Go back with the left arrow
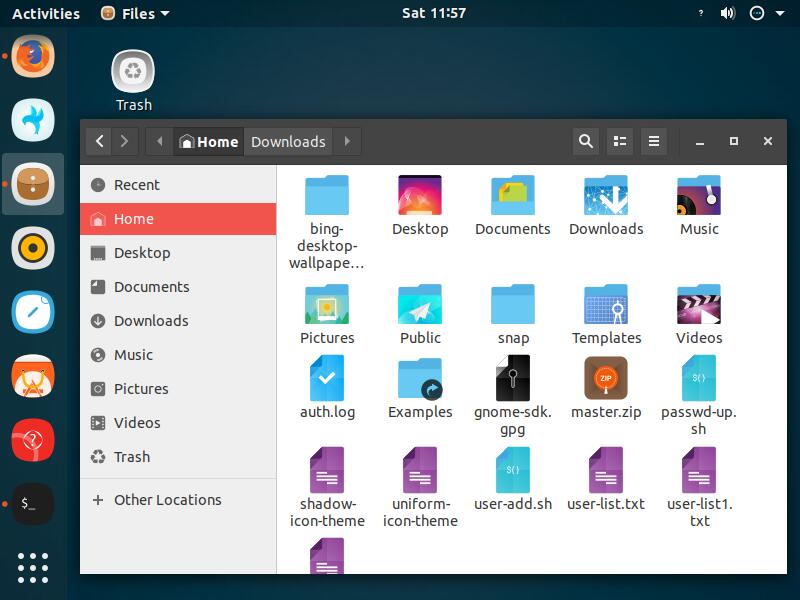Viewport: 800px width, 600px height. click(x=99, y=141)
